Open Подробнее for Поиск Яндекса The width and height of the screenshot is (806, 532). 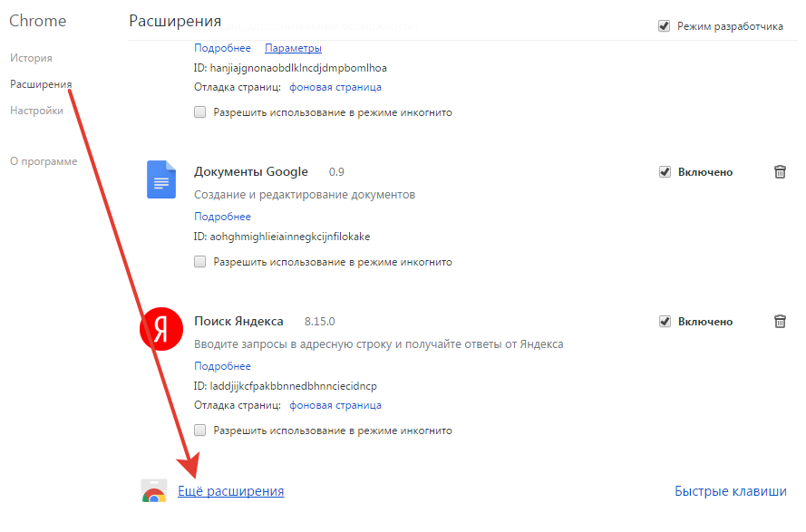(x=222, y=366)
